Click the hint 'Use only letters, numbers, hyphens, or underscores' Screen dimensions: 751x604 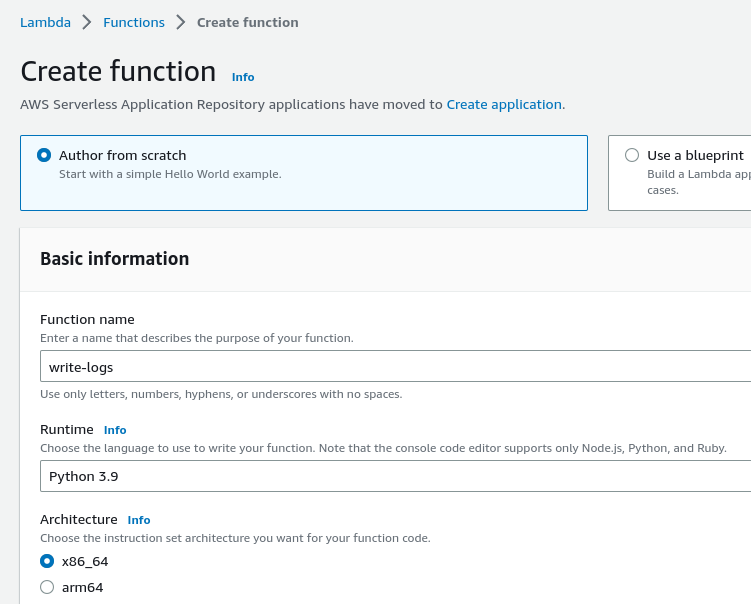pyautogui.click(x=221, y=394)
